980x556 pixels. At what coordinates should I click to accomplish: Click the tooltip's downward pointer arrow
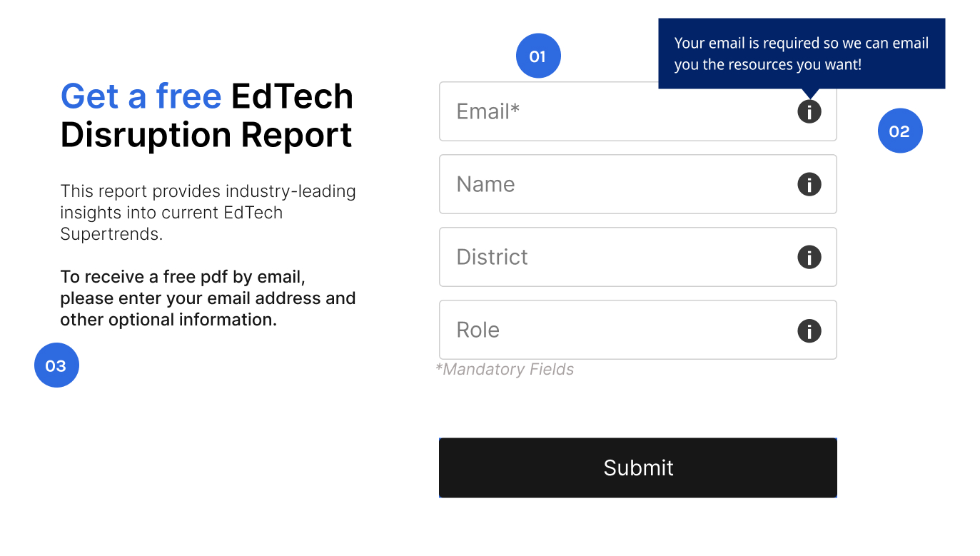pos(809,93)
